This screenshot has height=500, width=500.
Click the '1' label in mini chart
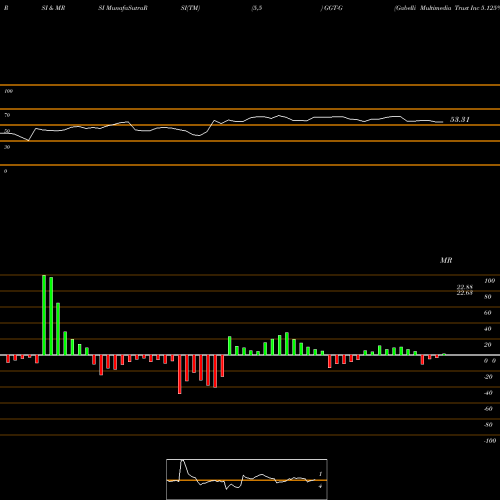pyautogui.click(x=320, y=474)
